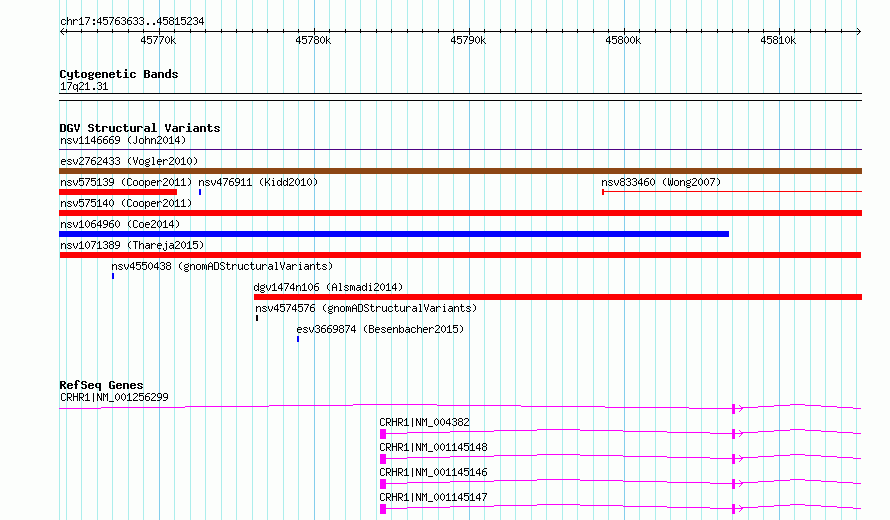Open transcript CRHR1|NM_001256299 label
Screen dimensions: 890x520
coord(114,397)
